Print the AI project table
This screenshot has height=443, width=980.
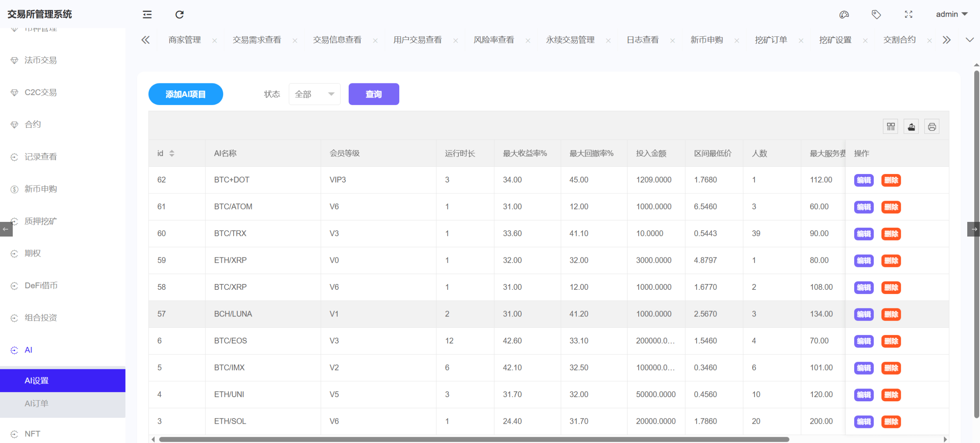coord(932,126)
